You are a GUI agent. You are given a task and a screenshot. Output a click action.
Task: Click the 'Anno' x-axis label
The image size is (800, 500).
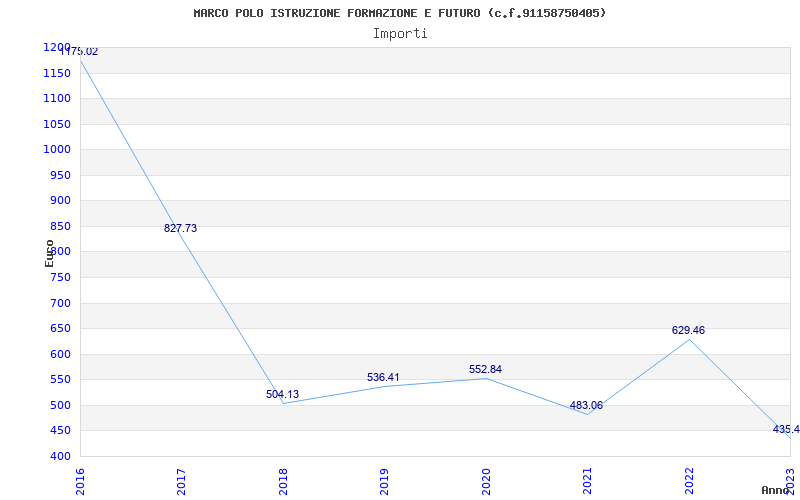(776, 490)
